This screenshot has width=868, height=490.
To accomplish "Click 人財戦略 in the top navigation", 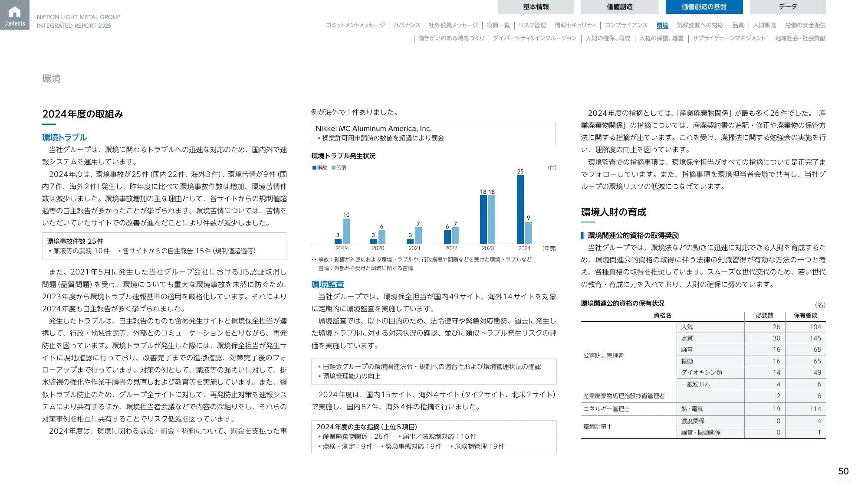I will click(x=766, y=25).
